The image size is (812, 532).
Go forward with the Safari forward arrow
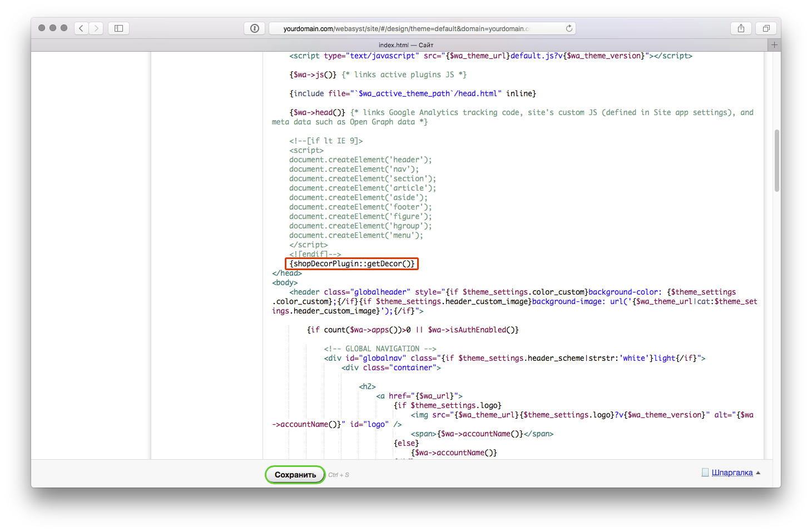click(96, 28)
